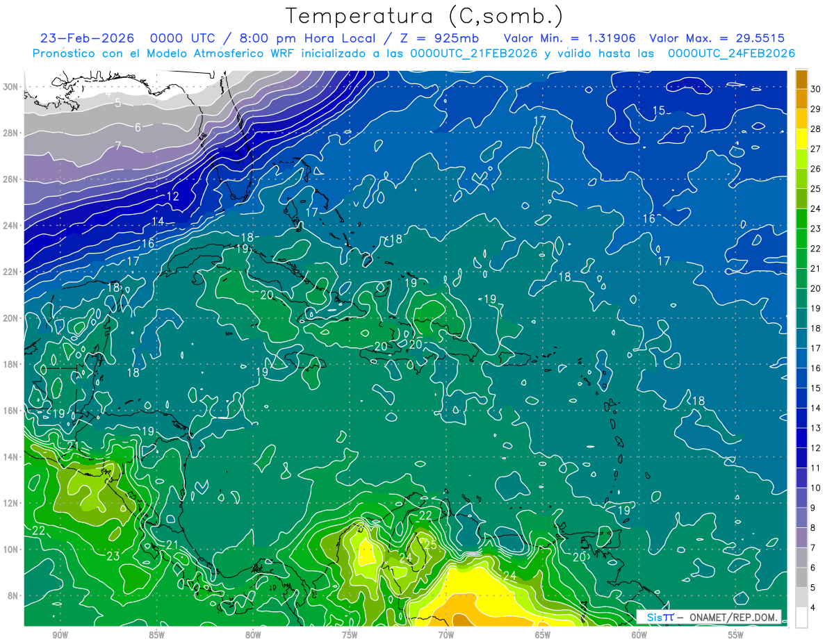834x644 pixels.
Task: Click the latitude axis label "28N"
Action: point(11,133)
